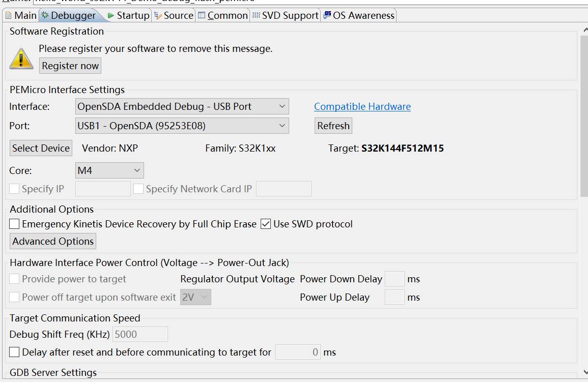The height and width of the screenshot is (382, 588).
Task: Open the Interface dropdown
Action: pyautogui.click(x=182, y=106)
